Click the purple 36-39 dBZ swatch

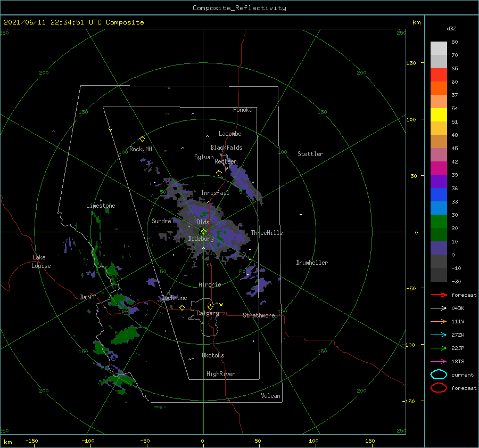tap(439, 182)
